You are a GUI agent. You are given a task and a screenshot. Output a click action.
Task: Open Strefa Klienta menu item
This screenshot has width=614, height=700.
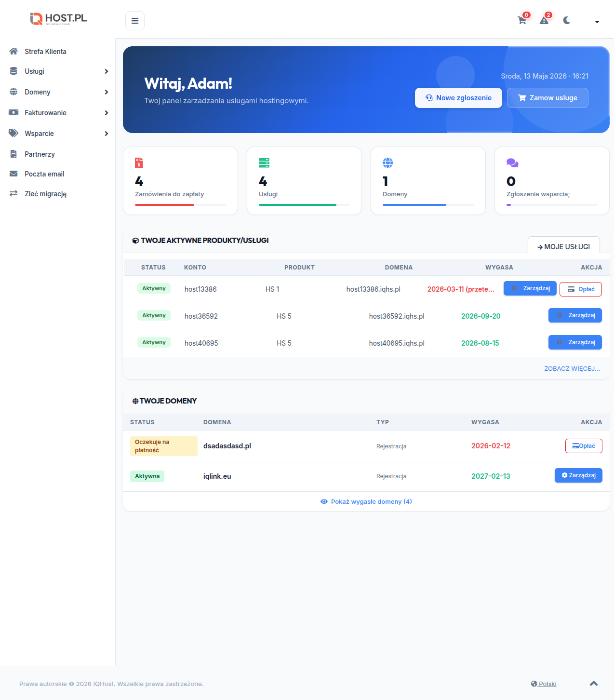point(46,52)
